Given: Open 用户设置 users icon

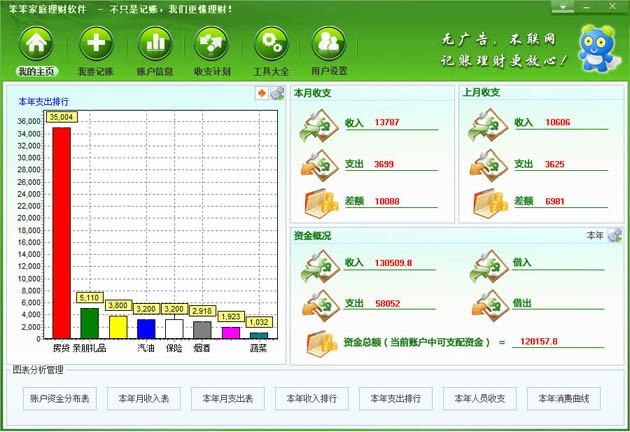Looking at the screenshot, I should (329, 44).
